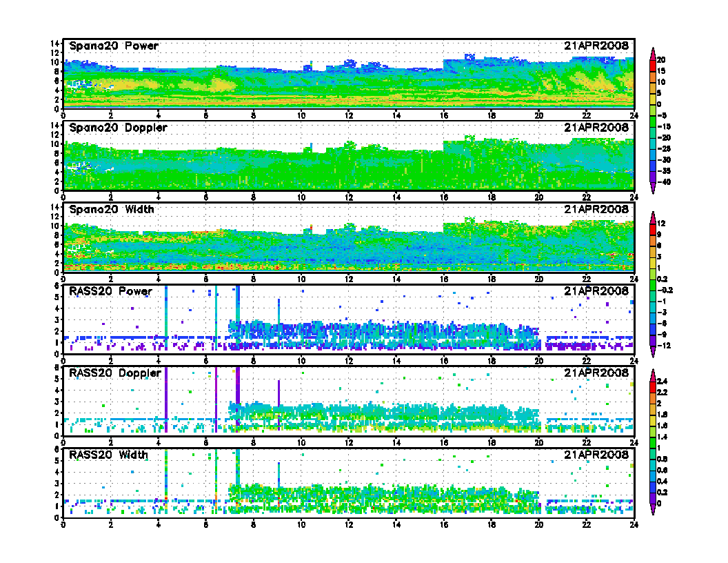Click the '-1' label on the middle colorbar
Image resolution: width=728 pixels, height=563 pixels.
pos(662,302)
